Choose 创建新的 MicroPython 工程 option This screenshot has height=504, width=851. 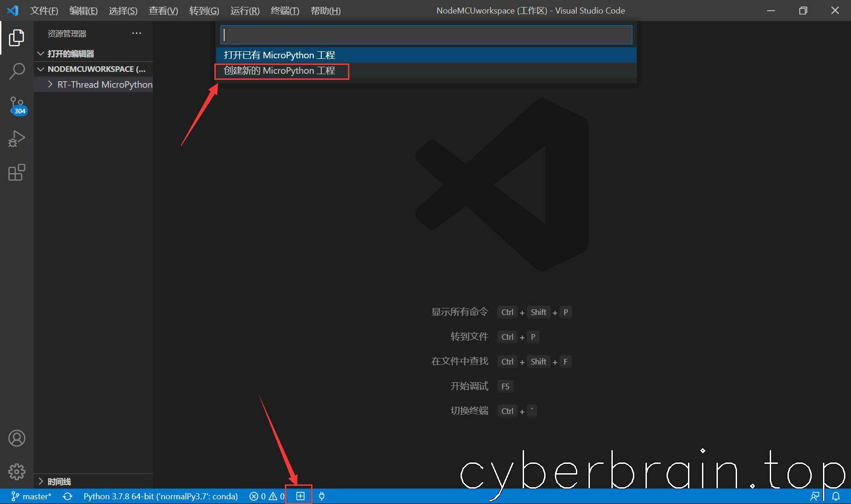[x=426, y=70]
